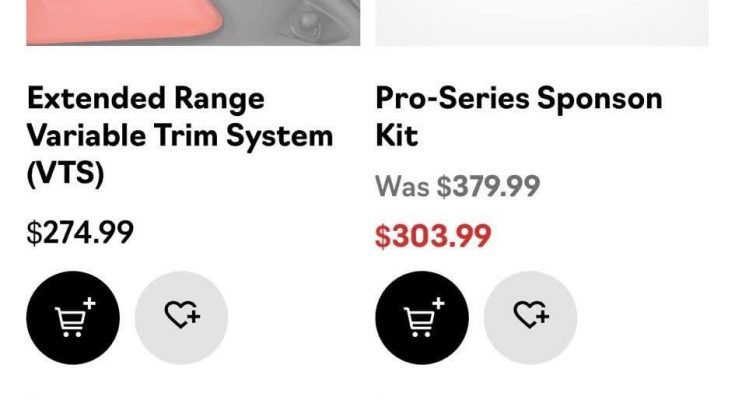Tap the Sponson Kit product image

pos(541,22)
